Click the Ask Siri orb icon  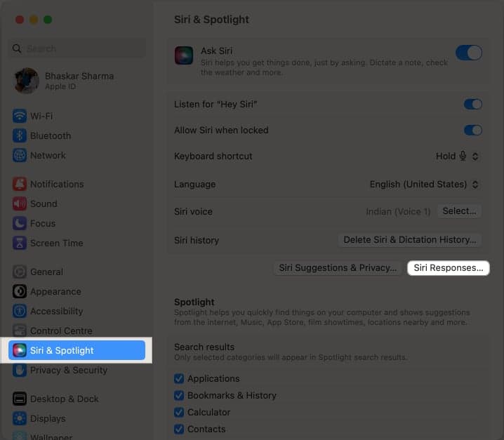(x=184, y=55)
